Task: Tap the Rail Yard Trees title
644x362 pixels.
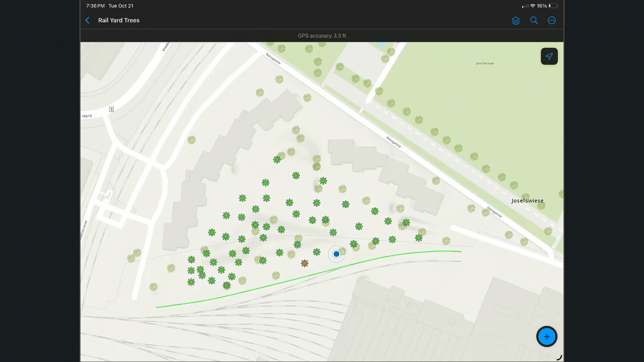Action: coord(119,20)
